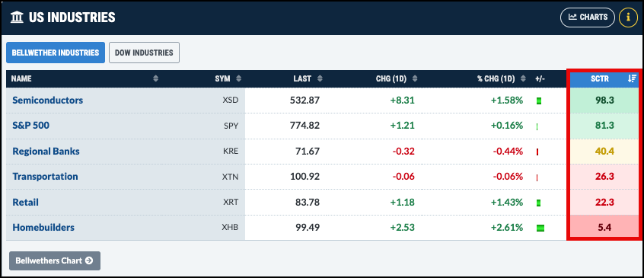
Task: Click Regional Banks last price 71.67
Action: click(x=308, y=151)
